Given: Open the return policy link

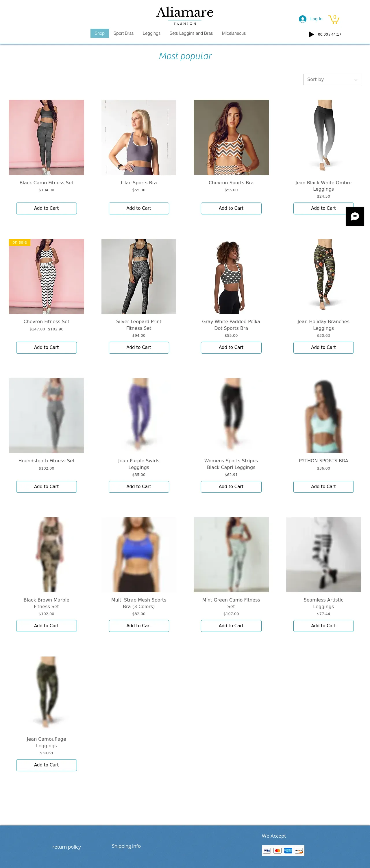Looking at the screenshot, I should click(67, 847).
